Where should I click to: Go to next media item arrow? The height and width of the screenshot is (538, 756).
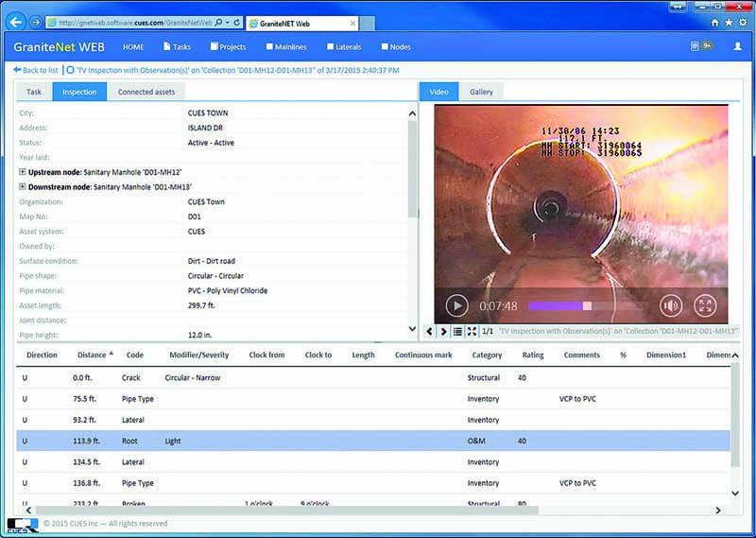443,332
